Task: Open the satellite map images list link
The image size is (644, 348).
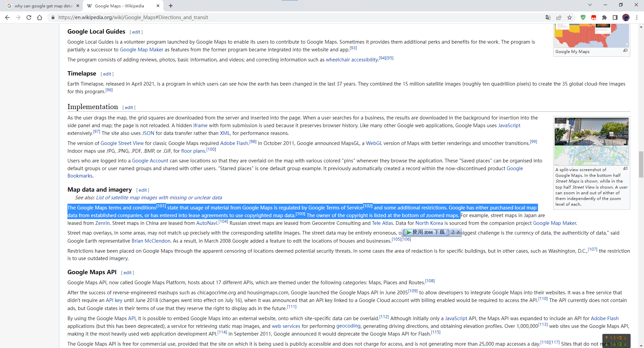Action: [159, 198]
